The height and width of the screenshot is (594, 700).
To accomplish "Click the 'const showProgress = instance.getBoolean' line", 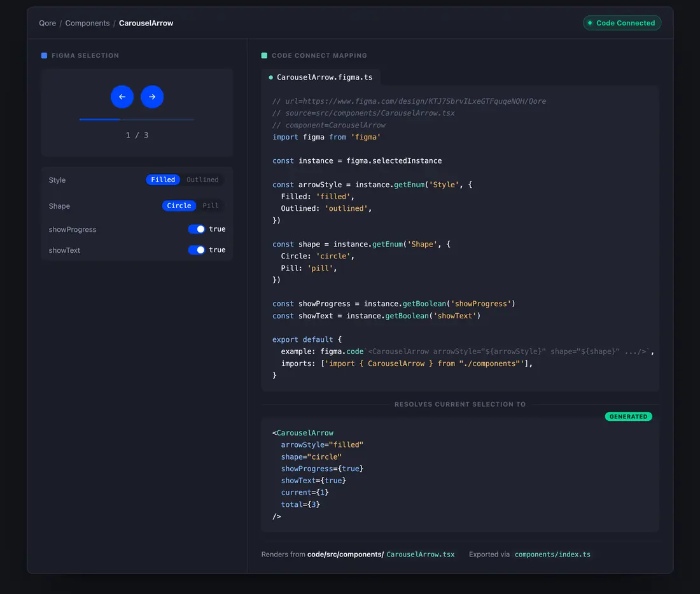I will (394, 304).
